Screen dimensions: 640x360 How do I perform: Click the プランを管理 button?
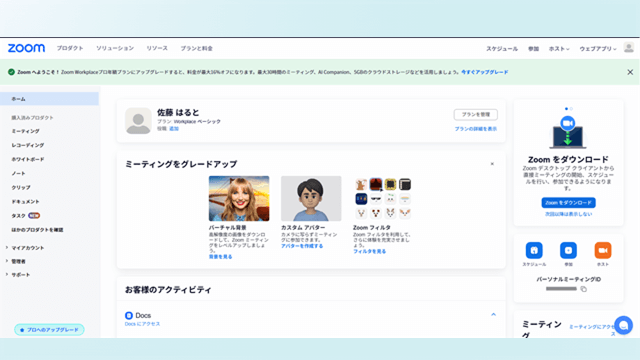pos(476,115)
